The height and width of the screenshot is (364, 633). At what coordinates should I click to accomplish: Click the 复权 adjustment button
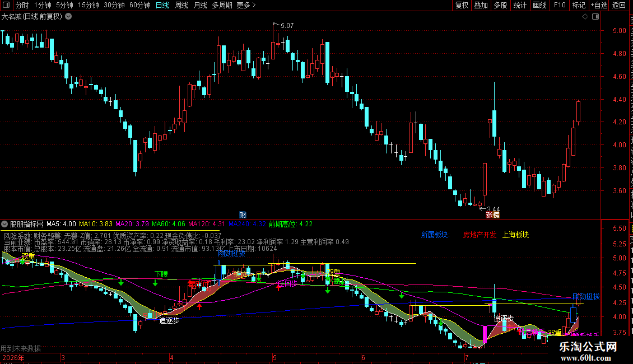(x=462, y=5)
